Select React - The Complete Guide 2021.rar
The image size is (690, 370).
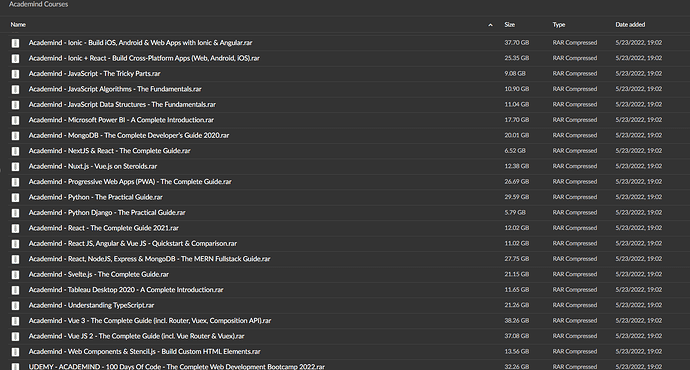pos(103,227)
